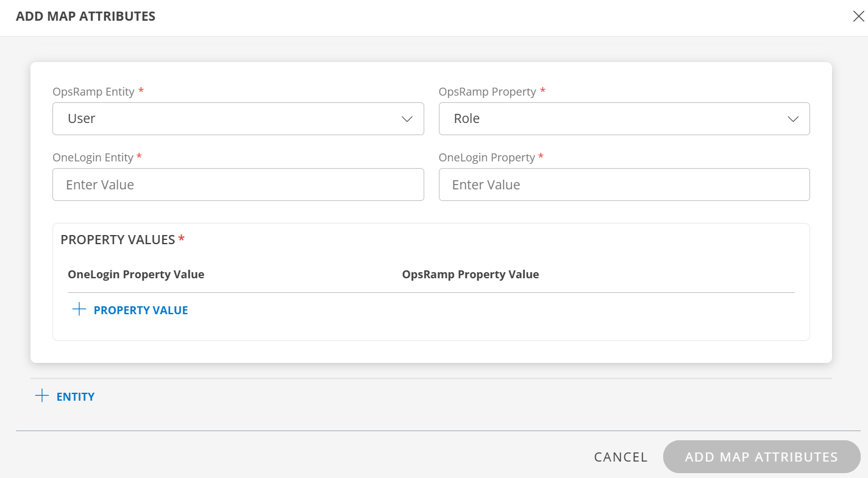Click the PROPERTY VALUES section heading

click(118, 240)
